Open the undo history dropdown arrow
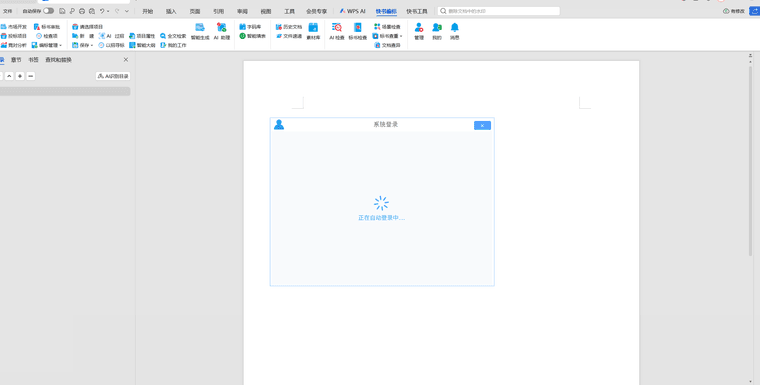Image resolution: width=760 pixels, height=385 pixels. click(108, 11)
